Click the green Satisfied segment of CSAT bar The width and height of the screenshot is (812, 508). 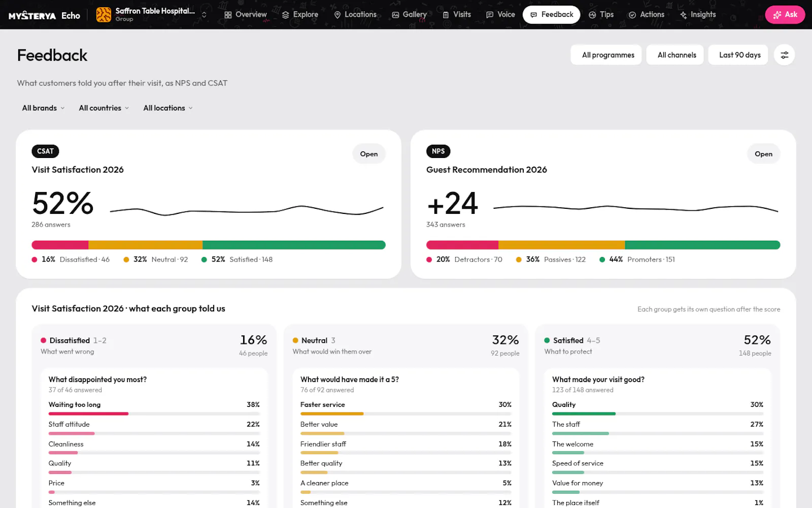294,245
